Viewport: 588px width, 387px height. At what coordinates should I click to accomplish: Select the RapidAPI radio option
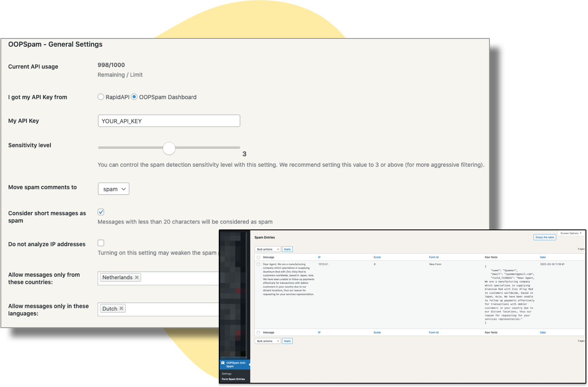pos(101,97)
